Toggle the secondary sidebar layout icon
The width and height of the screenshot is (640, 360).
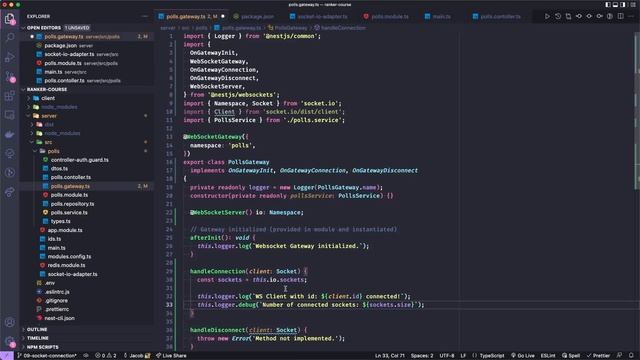(x=622, y=4)
